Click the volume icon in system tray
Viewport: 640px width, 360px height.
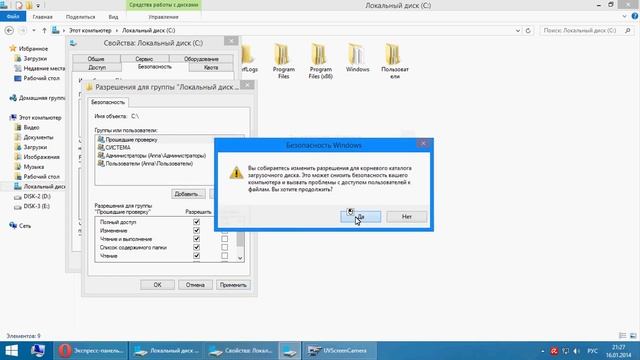point(576,351)
